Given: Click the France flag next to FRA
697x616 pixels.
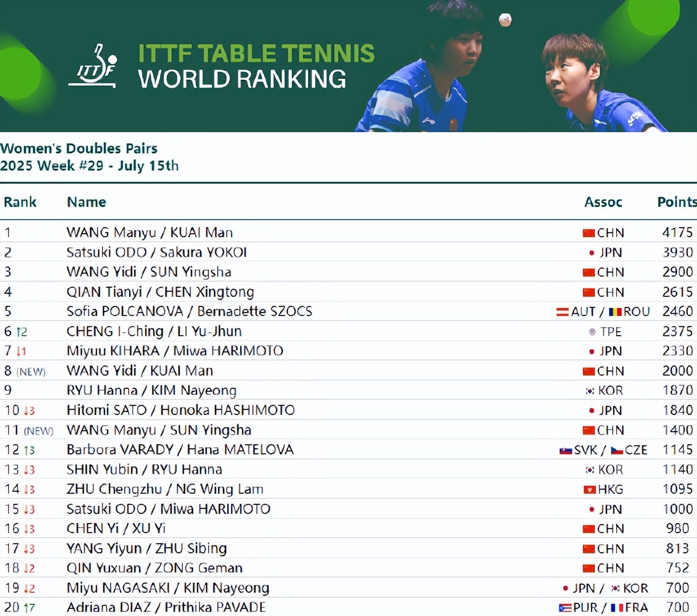Looking at the screenshot, I should tap(617, 608).
